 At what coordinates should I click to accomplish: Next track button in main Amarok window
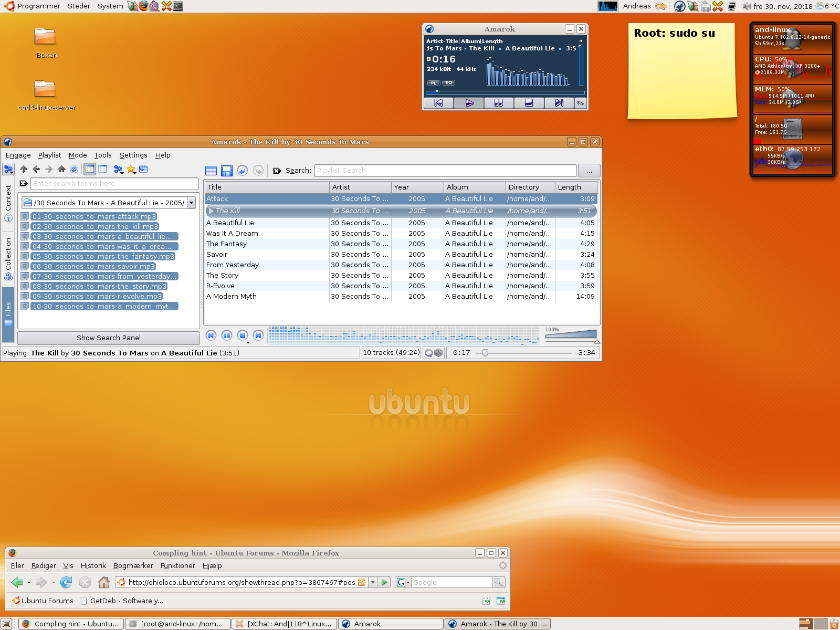tap(258, 335)
